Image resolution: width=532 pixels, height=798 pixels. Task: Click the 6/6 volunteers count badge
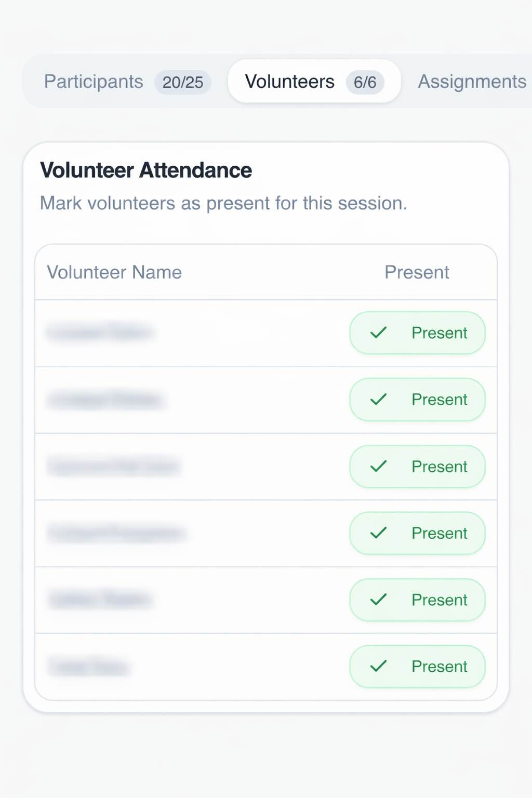click(365, 82)
